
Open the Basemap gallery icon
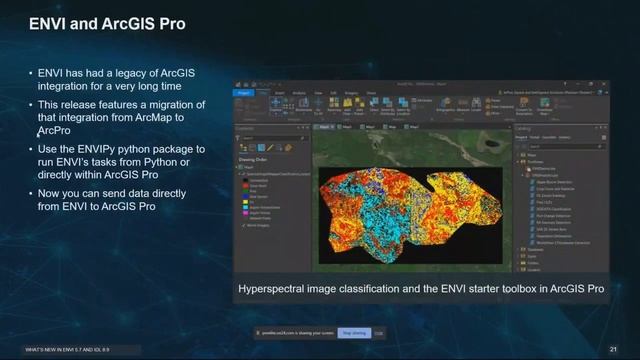tap(334, 104)
